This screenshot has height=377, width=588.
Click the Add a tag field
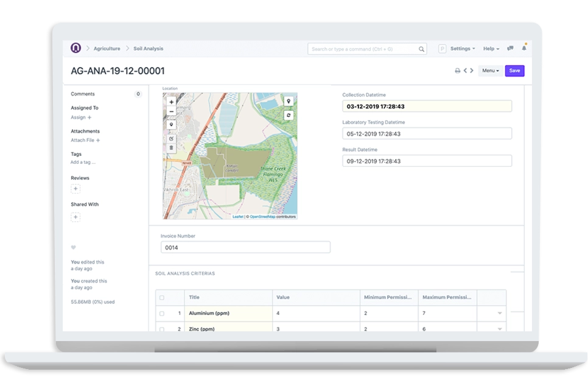pyautogui.click(x=83, y=163)
